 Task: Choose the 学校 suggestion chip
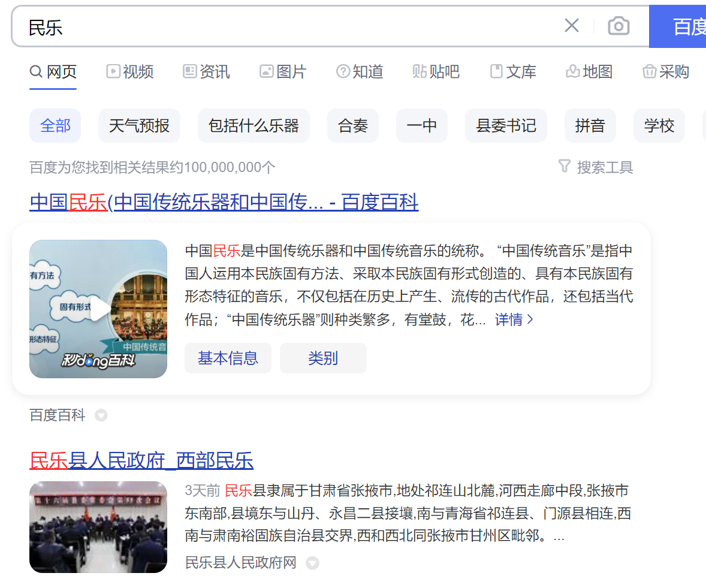pyautogui.click(x=659, y=126)
